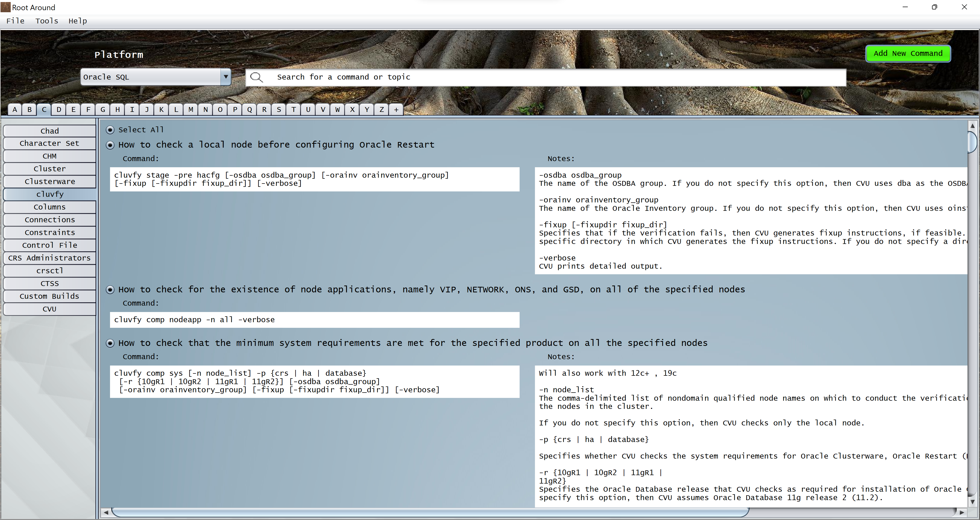Click the search magnifying glass icon
Viewport: 980px width, 520px height.
pos(256,77)
